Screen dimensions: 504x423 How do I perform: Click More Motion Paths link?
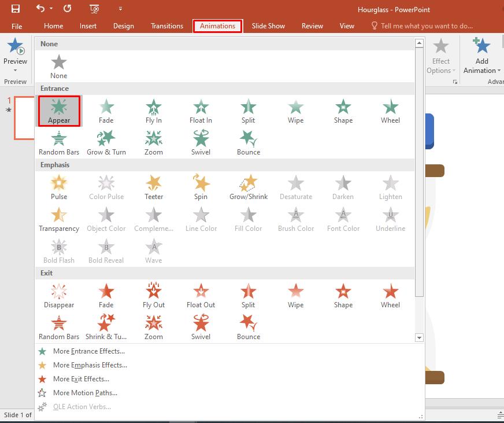pyautogui.click(x=86, y=392)
